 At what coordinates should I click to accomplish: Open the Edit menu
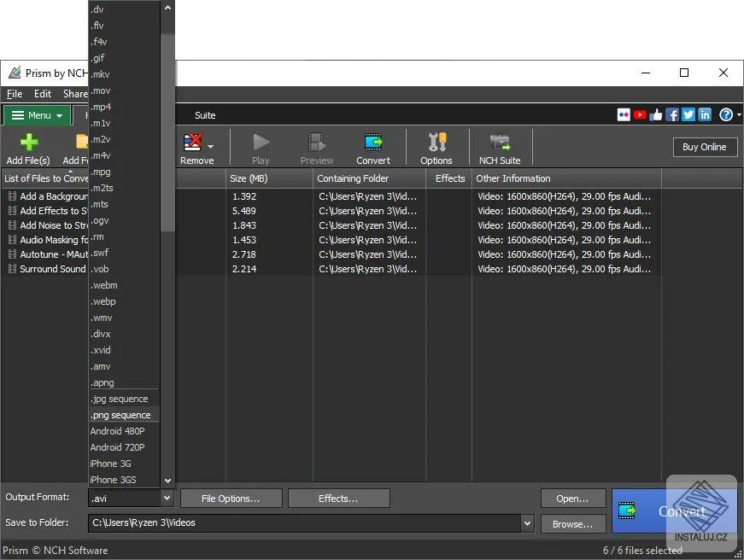[42, 94]
